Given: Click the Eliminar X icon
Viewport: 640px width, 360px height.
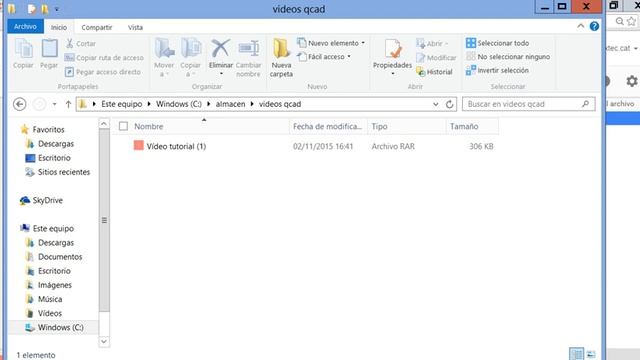Looking at the screenshot, I should point(220,49).
